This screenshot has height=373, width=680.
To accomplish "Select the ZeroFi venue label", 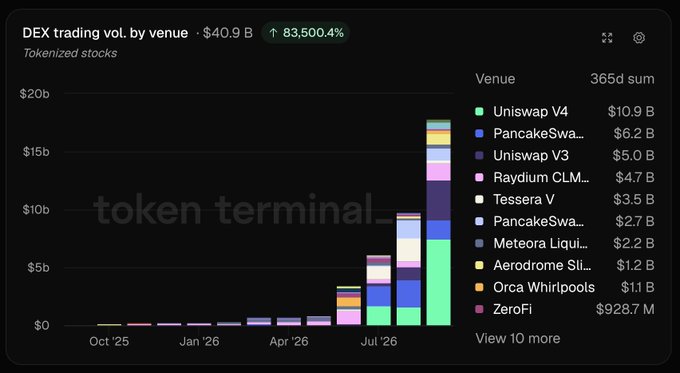I will [x=513, y=309].
